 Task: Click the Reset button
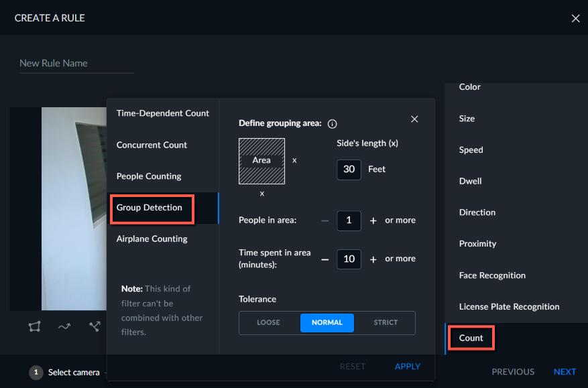353,367
